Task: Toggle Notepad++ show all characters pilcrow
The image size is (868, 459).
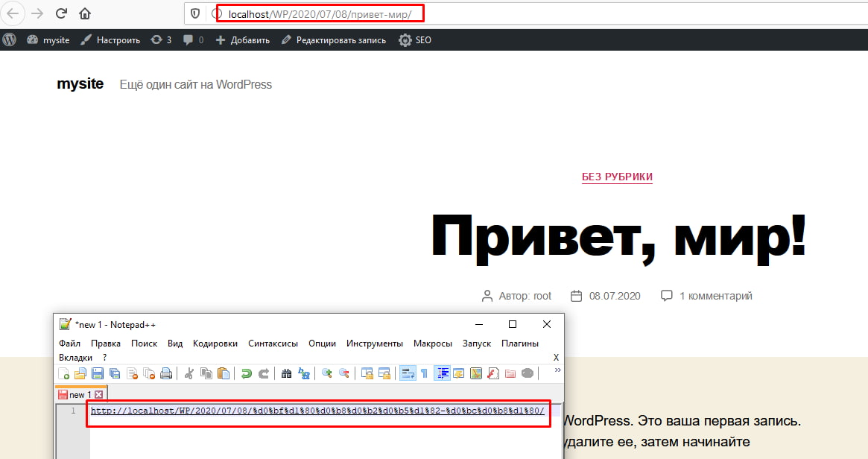Action: coord(424,374)
